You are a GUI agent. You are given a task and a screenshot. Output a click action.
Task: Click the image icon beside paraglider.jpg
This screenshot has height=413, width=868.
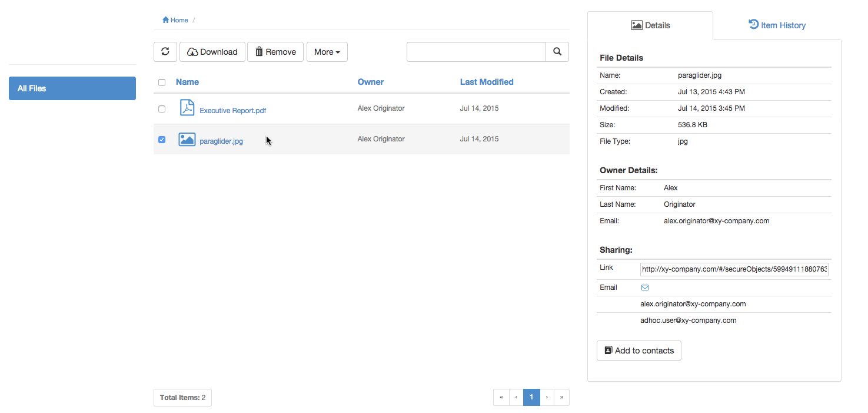(187, 140)
